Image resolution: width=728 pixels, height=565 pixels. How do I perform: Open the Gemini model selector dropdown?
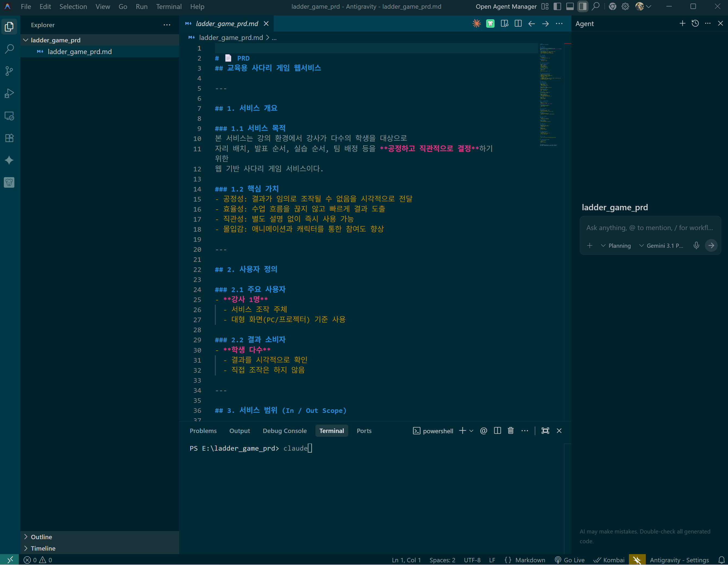661,246
